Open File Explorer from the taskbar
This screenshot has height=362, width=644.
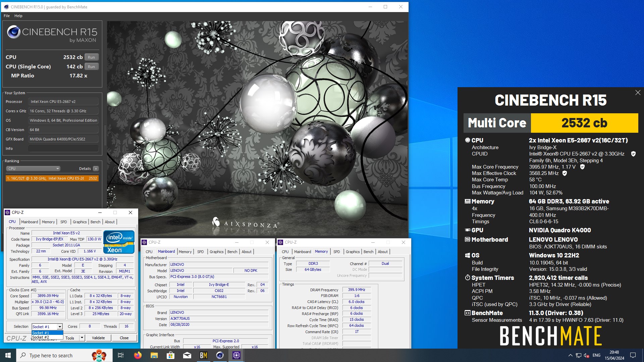tap(154, 355)
